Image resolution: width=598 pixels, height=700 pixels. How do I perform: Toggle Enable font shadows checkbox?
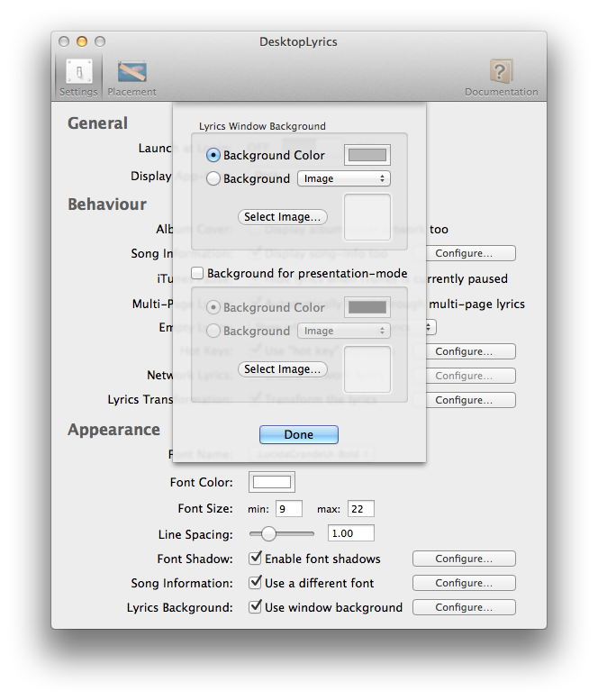tap(255, 558)
